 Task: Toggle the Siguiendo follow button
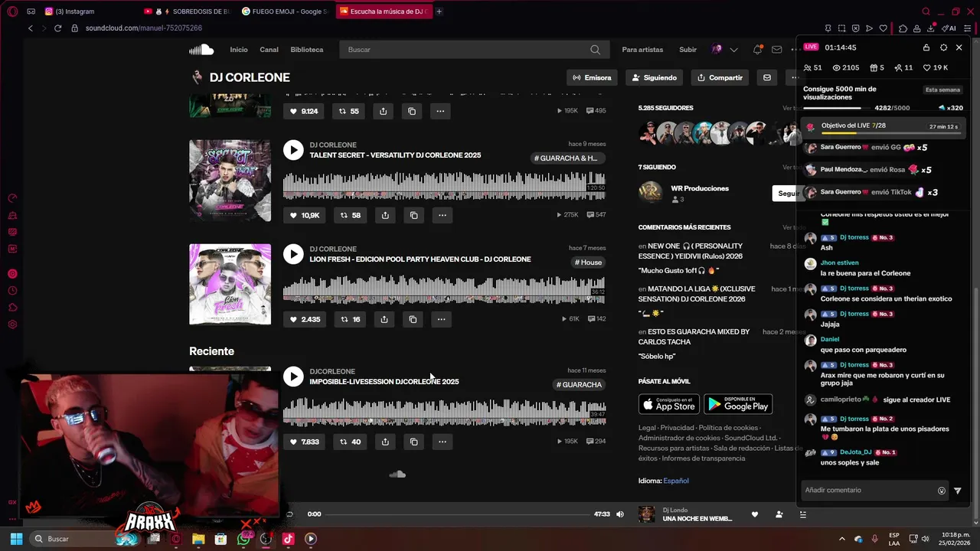pos(654,77)
